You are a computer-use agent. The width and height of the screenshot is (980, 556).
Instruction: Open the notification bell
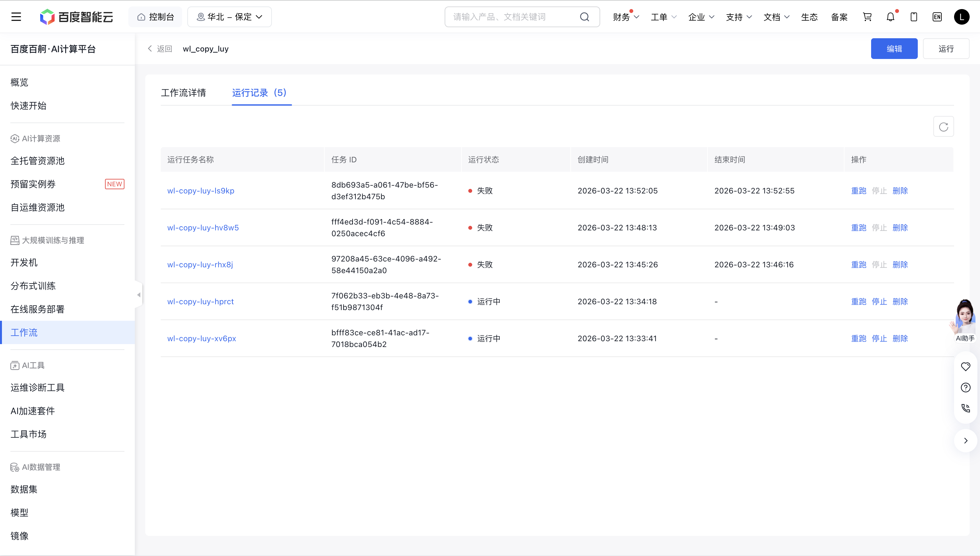point(890,17)
